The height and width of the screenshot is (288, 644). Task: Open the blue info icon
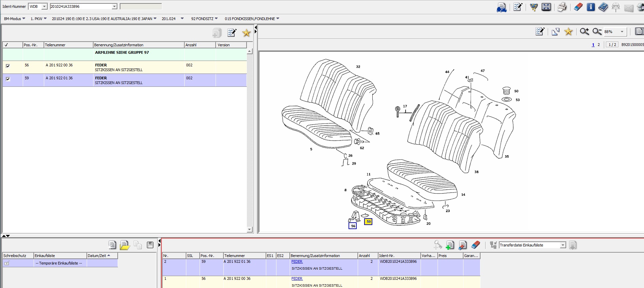[591, 7]
